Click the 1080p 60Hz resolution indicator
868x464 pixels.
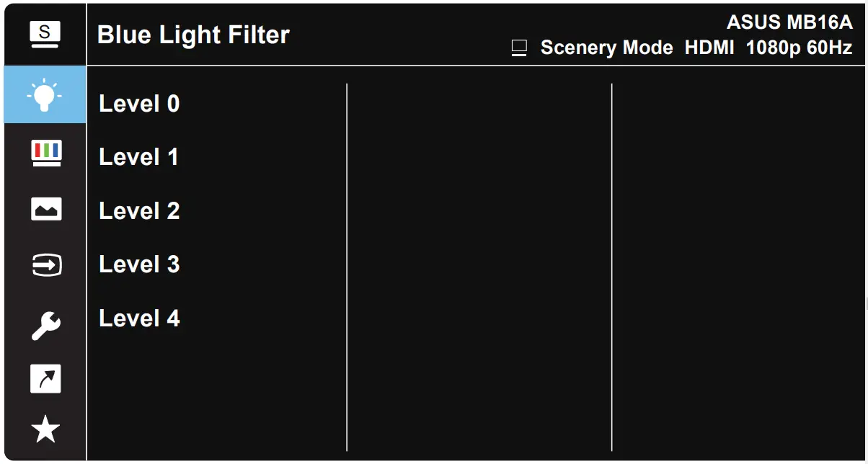799,48
